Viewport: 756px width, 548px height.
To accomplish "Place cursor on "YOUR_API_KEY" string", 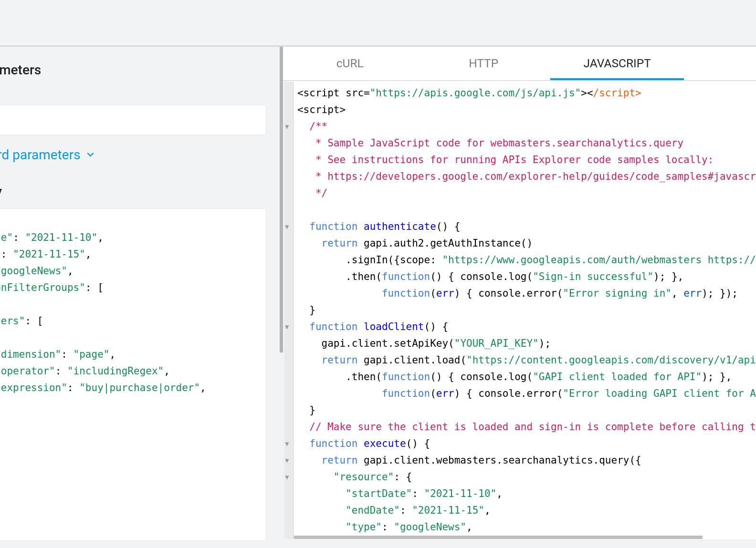I will (x=496, y=343).
